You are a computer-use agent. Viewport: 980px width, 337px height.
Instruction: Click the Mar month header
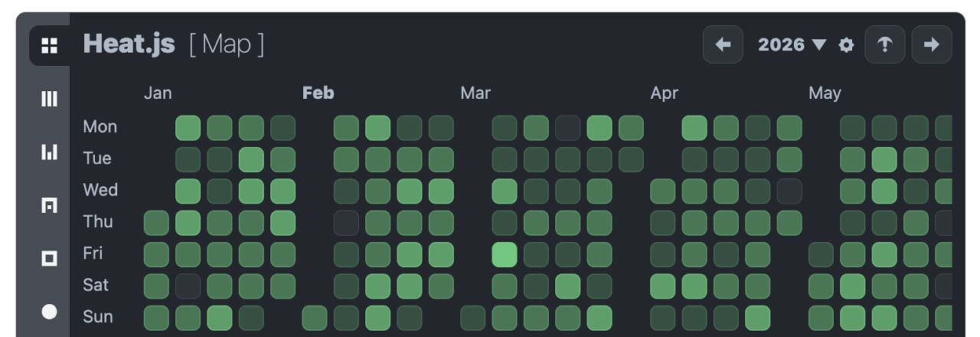pyautogui.click(x=475, y=93)
